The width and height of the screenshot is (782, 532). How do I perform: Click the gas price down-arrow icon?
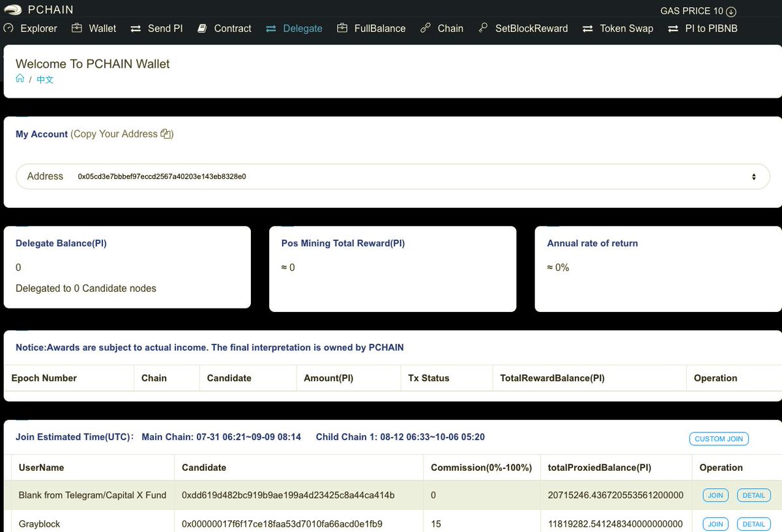point(731,11)
